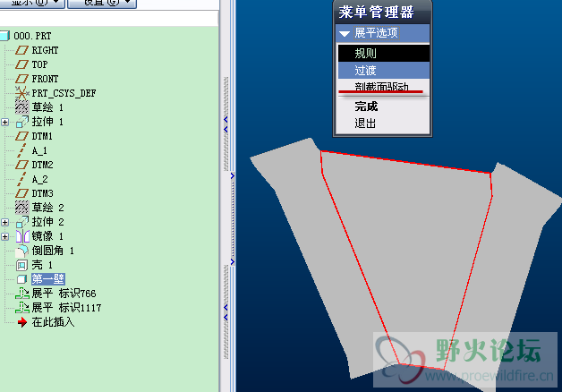
Task: Select PRT_CSYS_DEF label in tree
Action: [x=64, y=93]
